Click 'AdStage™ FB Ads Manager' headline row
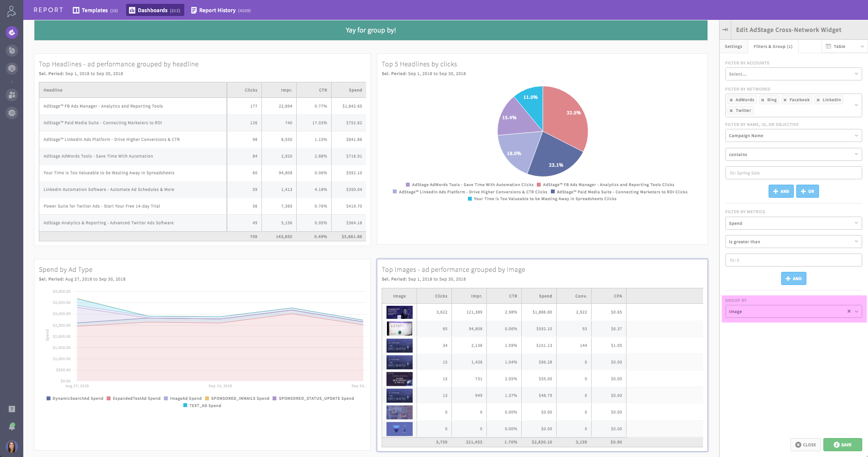This screenshot has height=457, width=868. click(203, 106)
